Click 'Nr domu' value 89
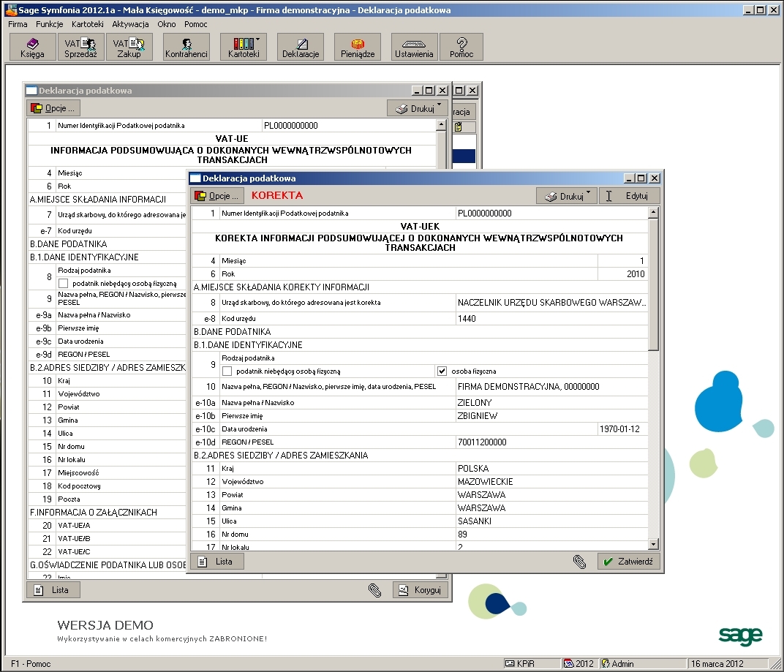784x672 pixels. pyautogui.click(x=551, y=535)
